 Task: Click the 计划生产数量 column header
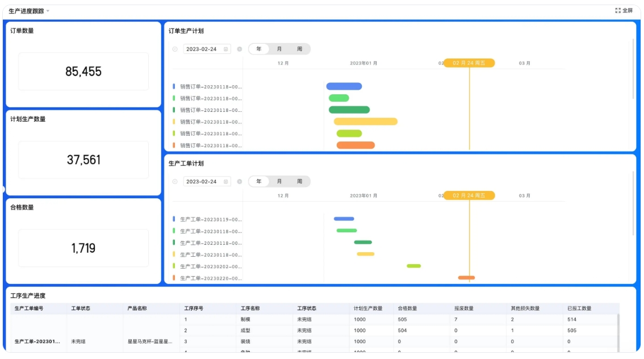(368, 308)
